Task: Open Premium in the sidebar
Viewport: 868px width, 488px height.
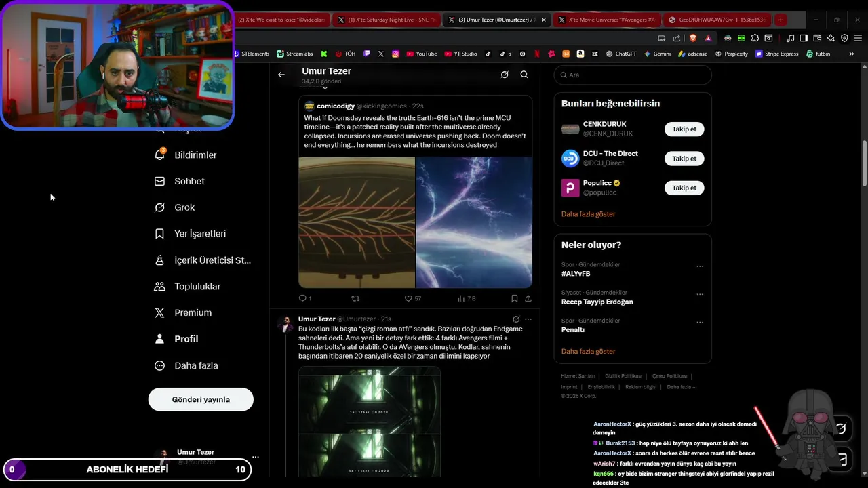Action: point(183,312)
